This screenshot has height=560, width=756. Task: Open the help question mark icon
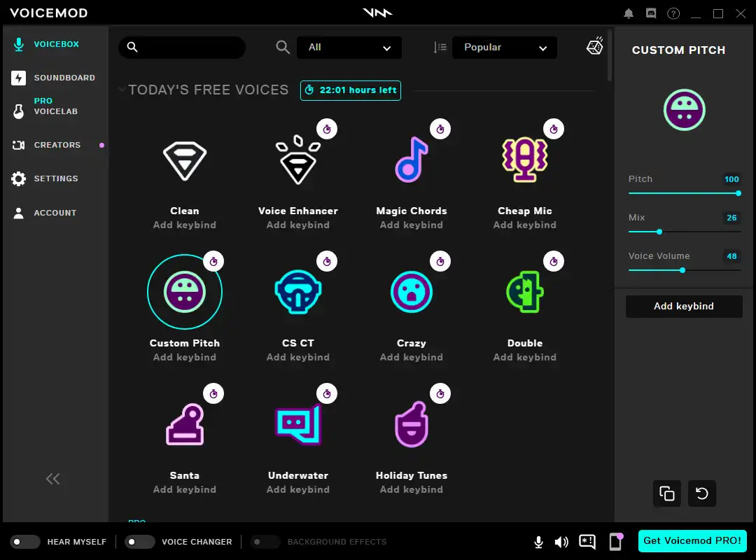(x=673, y=13)
